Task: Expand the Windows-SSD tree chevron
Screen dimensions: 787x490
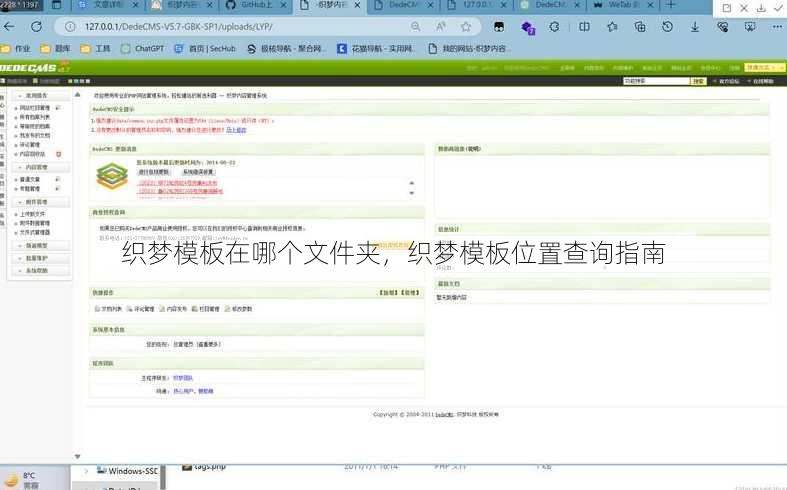Action: pos(86,471)
